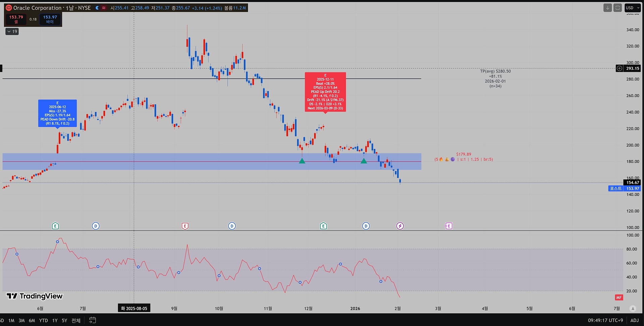Screen dimensions: 644x326
Task: Click the 2026 year label on time axis
Action: [355, 309]
